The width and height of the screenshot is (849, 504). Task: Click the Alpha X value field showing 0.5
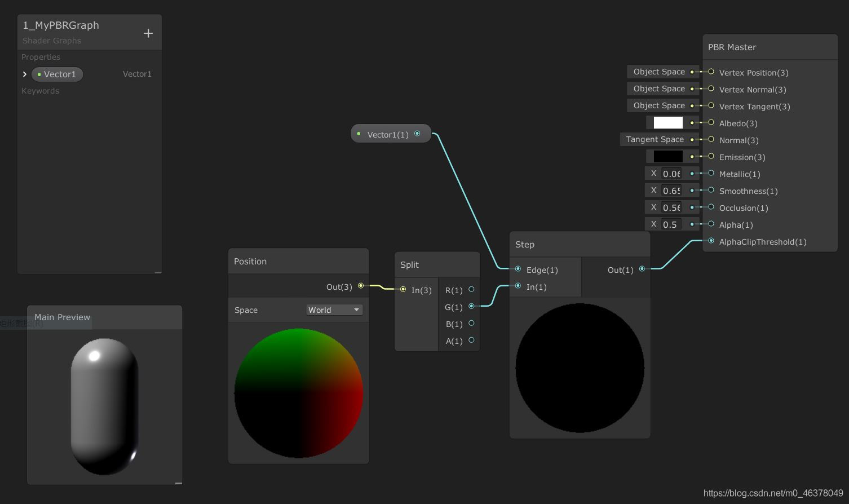[671, 224]
